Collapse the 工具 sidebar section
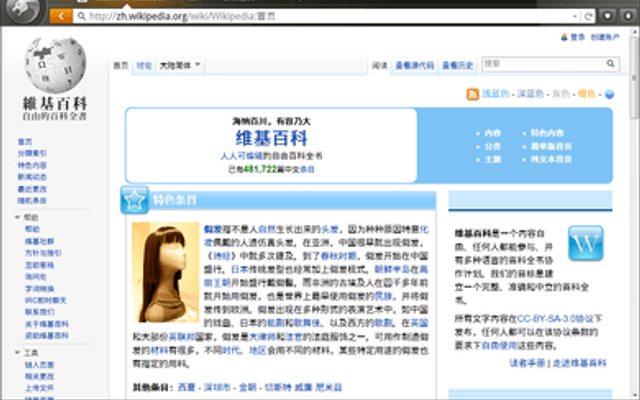This screenshot has width=640, height=400. coord(18,352)
